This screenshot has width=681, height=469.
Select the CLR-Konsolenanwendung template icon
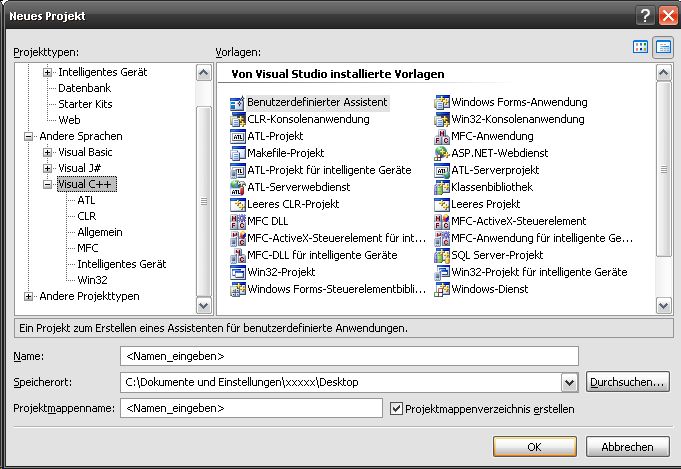tap(237, 120)
